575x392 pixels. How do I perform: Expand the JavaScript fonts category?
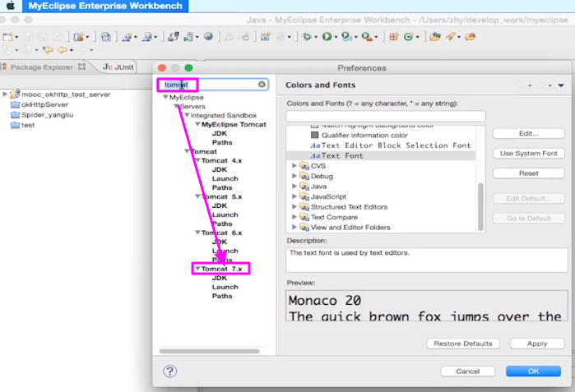pos(294,196)
